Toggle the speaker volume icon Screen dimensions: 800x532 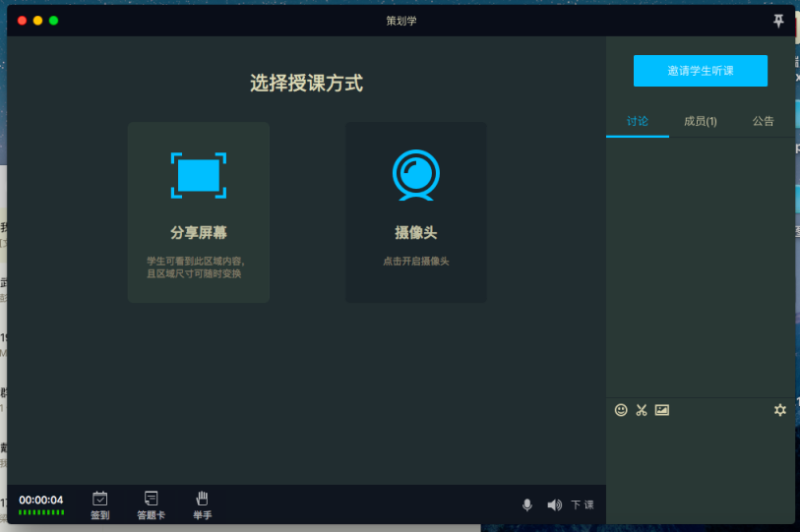554,504
